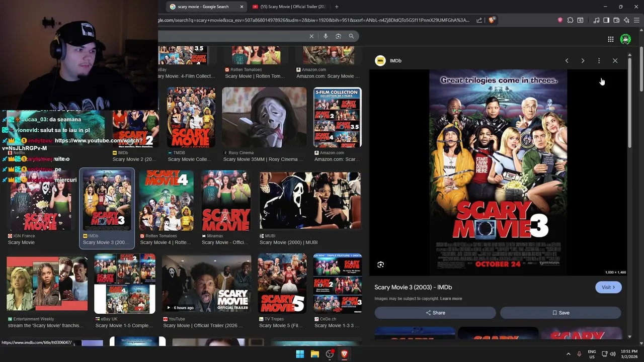Open File Explorer from taskbar
Viewport: 644px width, 362px height.
pyautogui.click(x=314, y=354)
